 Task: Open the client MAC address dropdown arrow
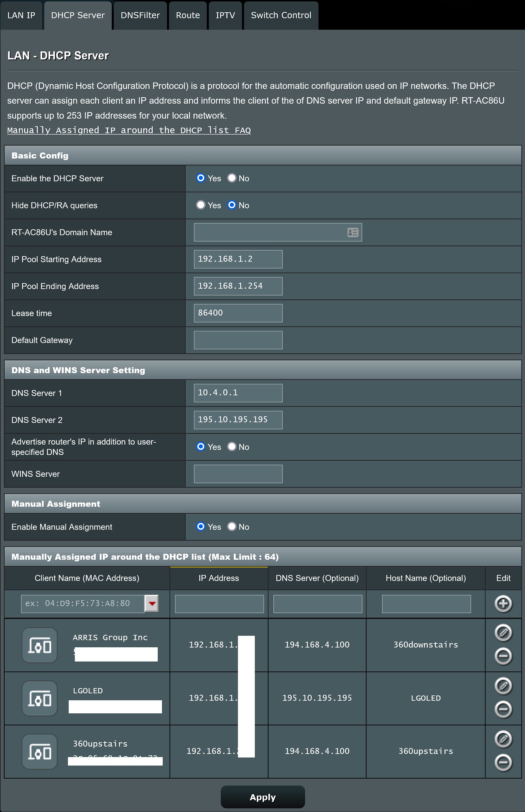tap(152, 604)
